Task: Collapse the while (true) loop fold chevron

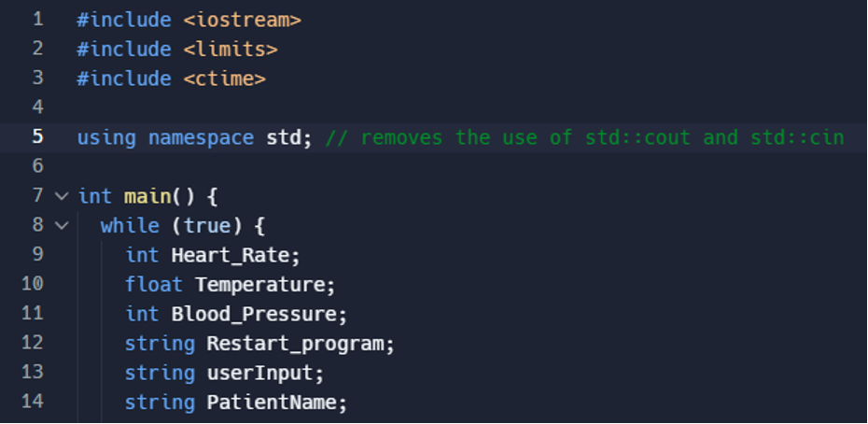Action: (62, 225)
